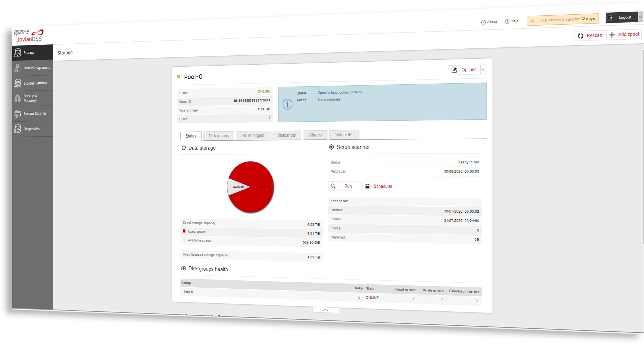Open Diagnostics from sidebar
The width and height of the screenshot is (644, 344).
click(32, 129)
